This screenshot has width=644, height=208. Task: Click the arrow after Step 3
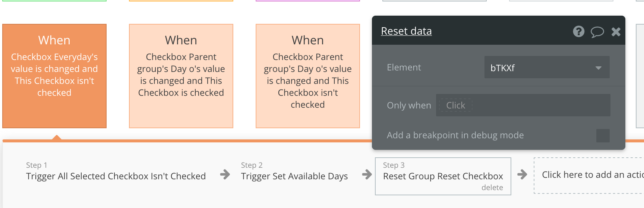[522, 174]
